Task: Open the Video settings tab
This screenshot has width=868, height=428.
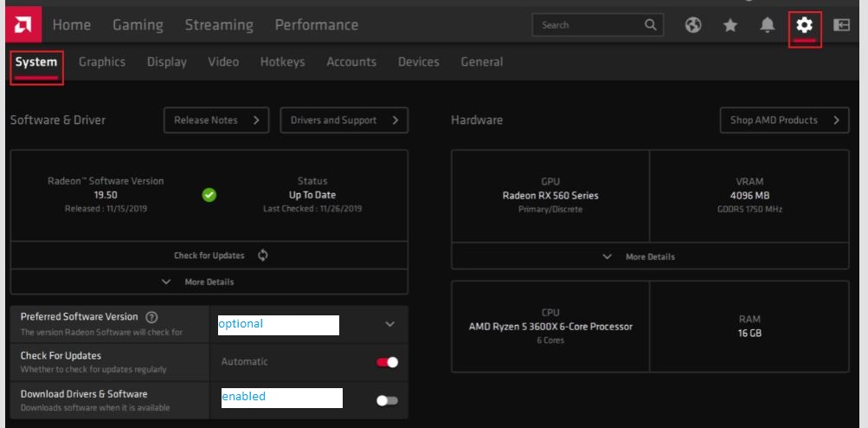Action: [x=223, y=62]
